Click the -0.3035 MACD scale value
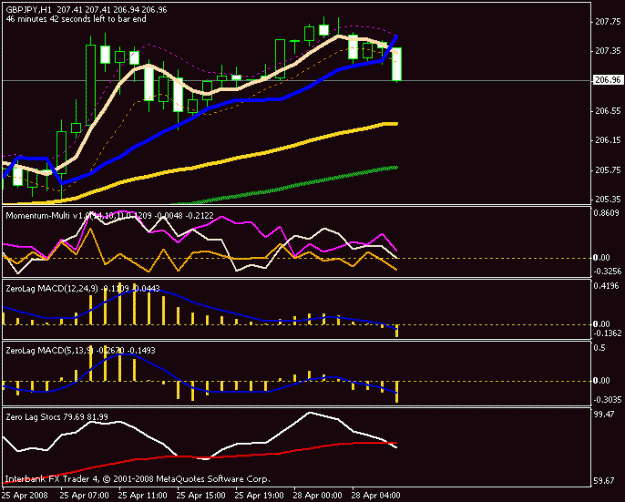This screenshot has height=502, width=625. coord(606,400)
